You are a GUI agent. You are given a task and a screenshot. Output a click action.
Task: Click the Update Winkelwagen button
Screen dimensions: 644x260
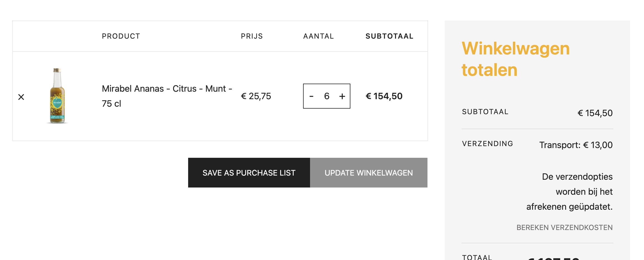click(369, 173)
